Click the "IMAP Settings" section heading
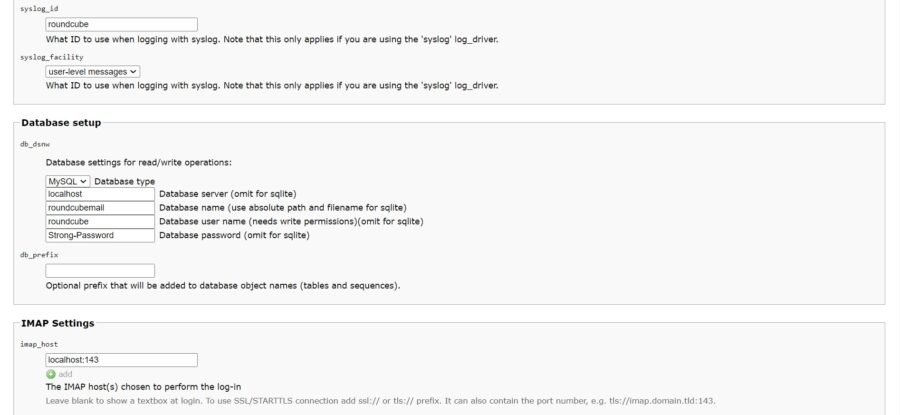 [x=58, y=323]
